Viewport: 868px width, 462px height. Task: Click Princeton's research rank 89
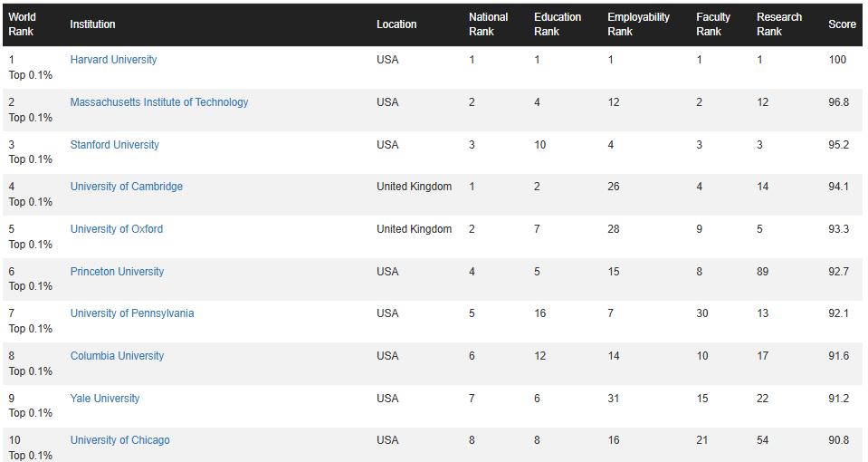point(762,272)
